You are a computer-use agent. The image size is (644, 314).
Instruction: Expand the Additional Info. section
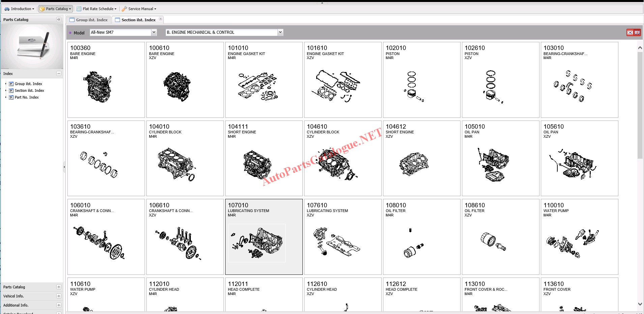(59, 305)
